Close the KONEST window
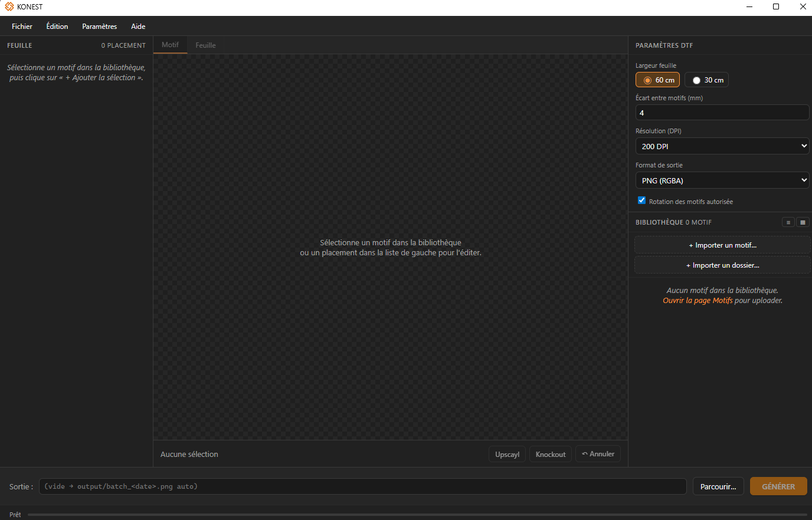Image resolution: width=812 pixels, height=520 pixels. coord(803,6)
